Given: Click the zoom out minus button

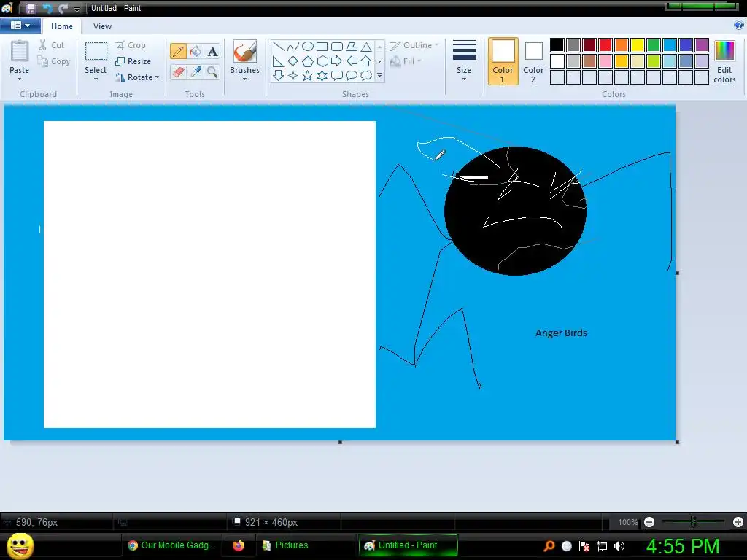Looking at the screenshot, I should tap(649, 522).
